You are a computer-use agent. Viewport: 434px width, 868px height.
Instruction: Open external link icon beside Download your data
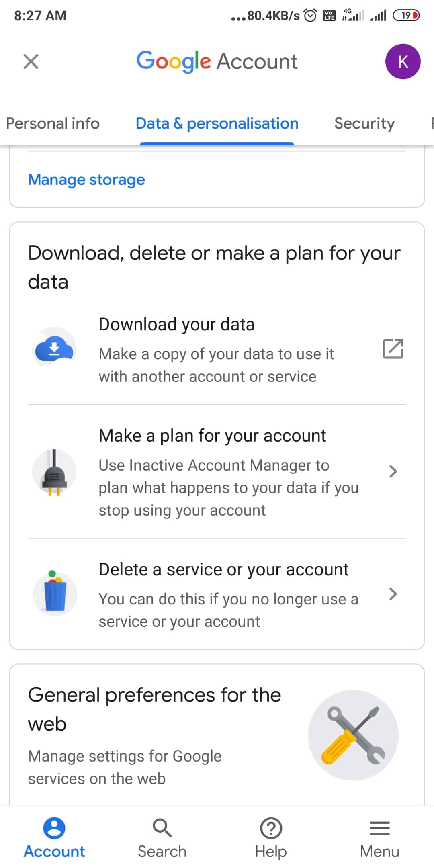pyautogui.click(x=393, y=348)
